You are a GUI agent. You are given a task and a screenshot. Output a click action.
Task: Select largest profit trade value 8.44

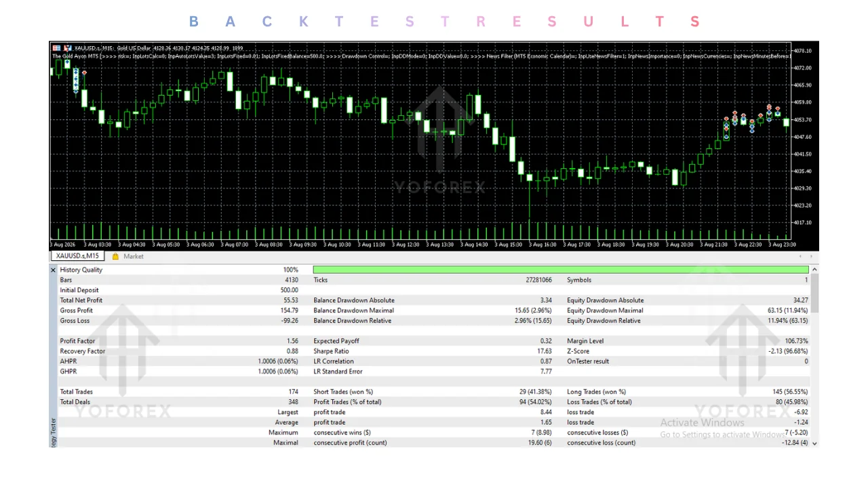546,412
